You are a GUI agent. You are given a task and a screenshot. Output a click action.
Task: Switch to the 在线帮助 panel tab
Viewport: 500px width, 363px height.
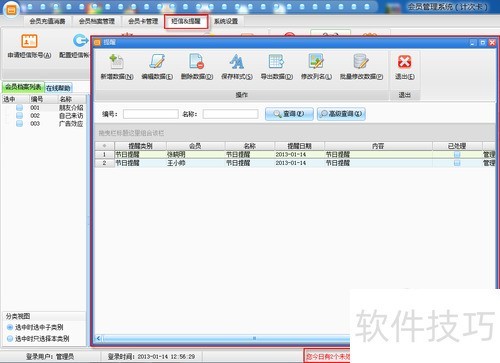pyautogui.click(x=58, y=88)
